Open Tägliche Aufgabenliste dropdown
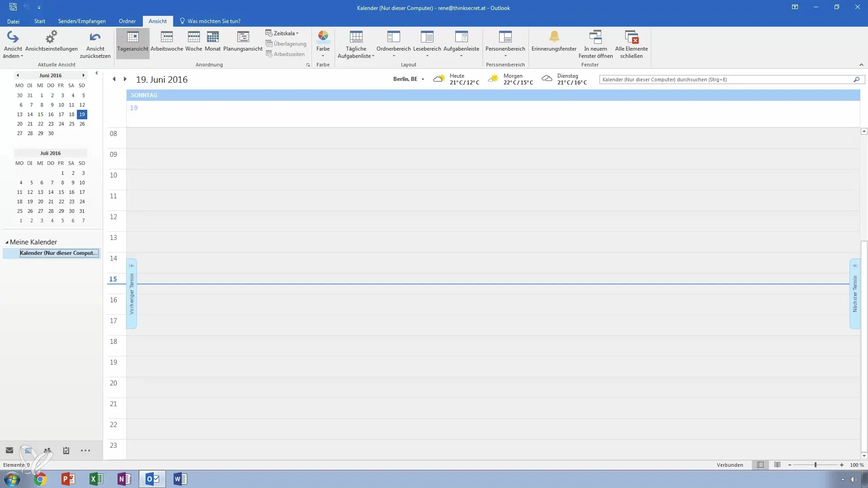Screen dimensions: 868x488 tap(356, 44)
